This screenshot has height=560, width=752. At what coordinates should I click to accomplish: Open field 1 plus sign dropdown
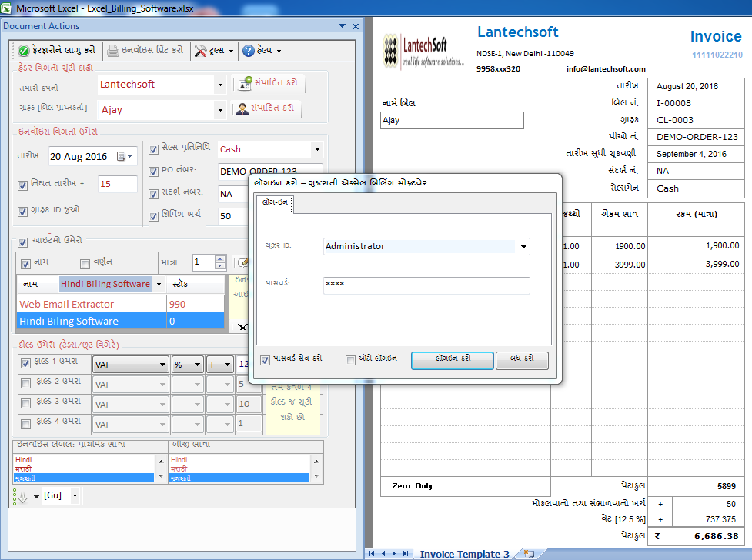227,365
